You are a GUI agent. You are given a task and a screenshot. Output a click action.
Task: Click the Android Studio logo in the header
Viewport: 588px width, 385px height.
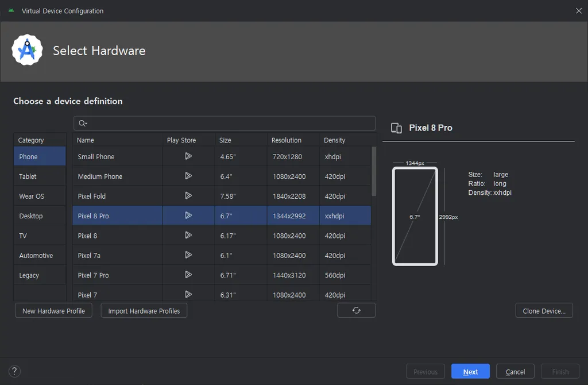27,50
